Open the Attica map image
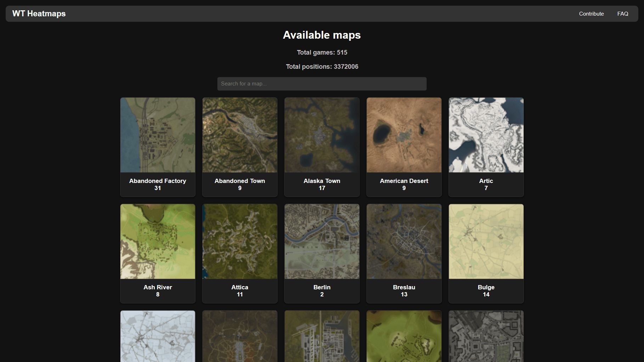This screenshot has width=644, height=362. pyautogui.click(x=240, y=241)
